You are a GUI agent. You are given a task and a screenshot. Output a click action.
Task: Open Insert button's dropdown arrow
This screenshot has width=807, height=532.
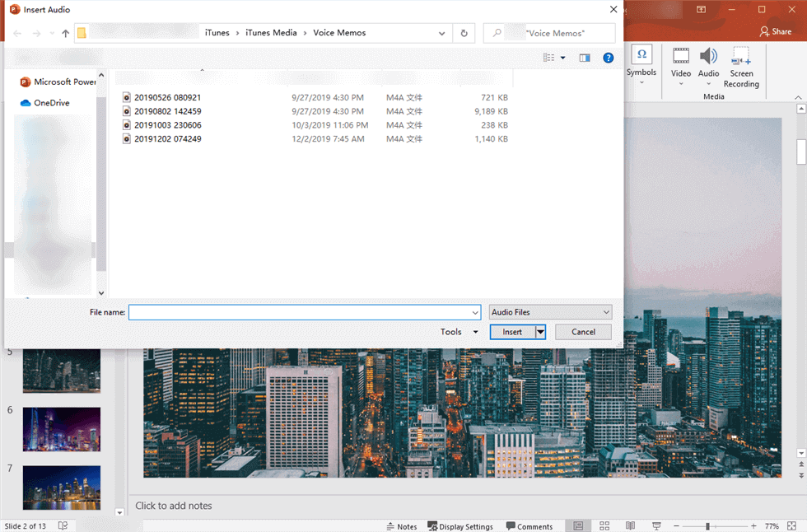tap(540, 332)
